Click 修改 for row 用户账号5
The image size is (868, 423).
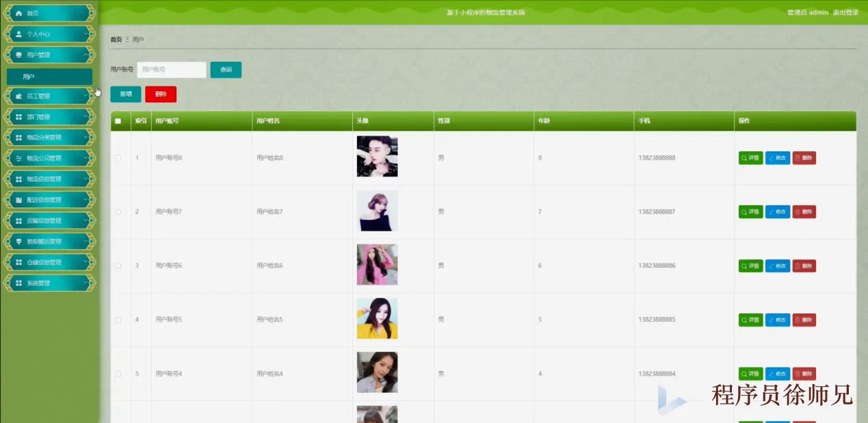coord(778,320)
